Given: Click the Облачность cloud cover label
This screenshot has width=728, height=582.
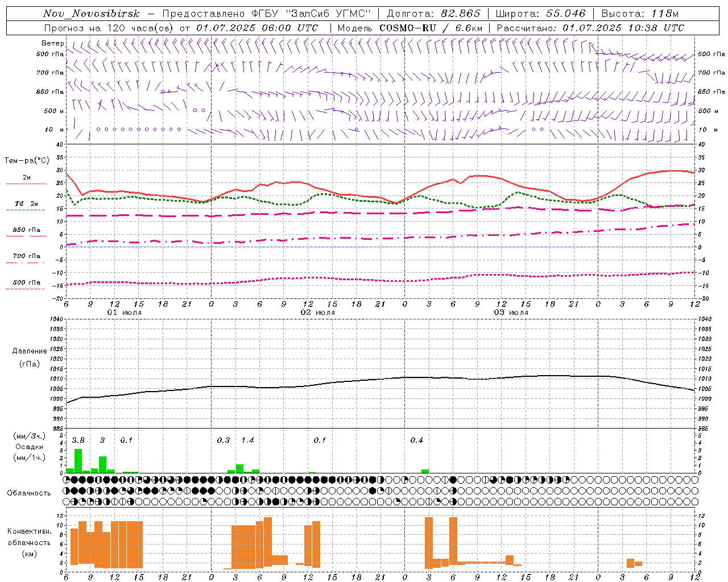Looking at the screenshot, I should pos(29,493).
